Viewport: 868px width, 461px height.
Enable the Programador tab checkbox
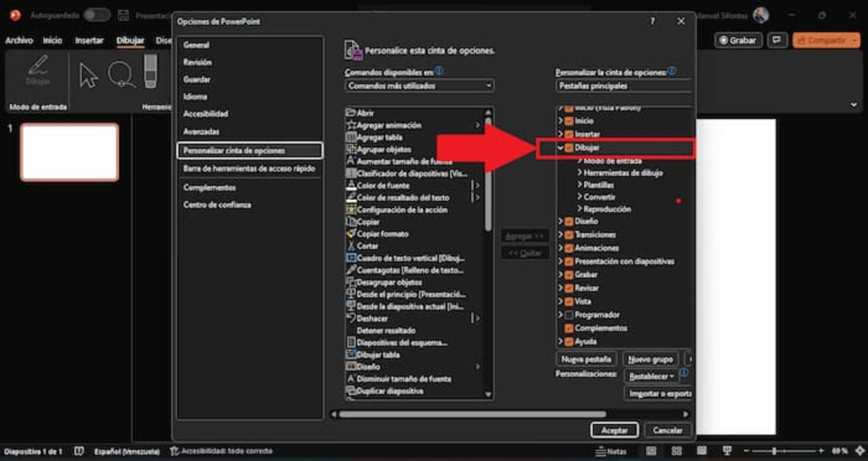(x=568, y=315)
